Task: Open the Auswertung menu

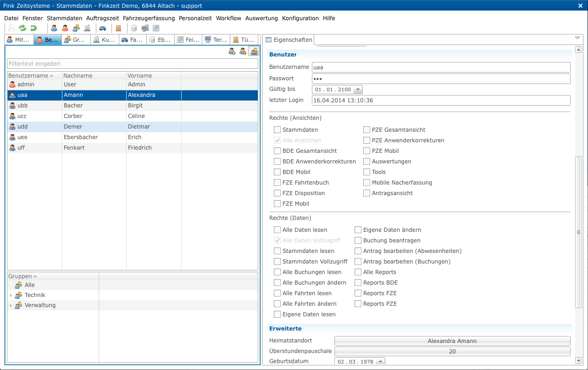Action: 261,18
